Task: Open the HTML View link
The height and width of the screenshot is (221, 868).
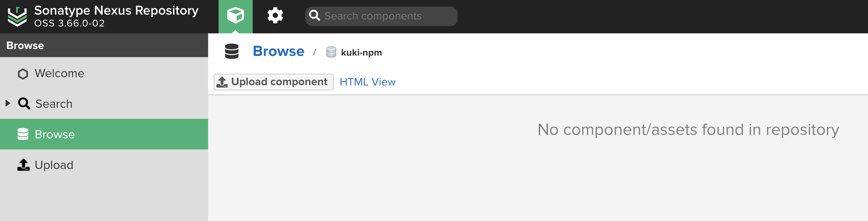Action: point(368,82)
